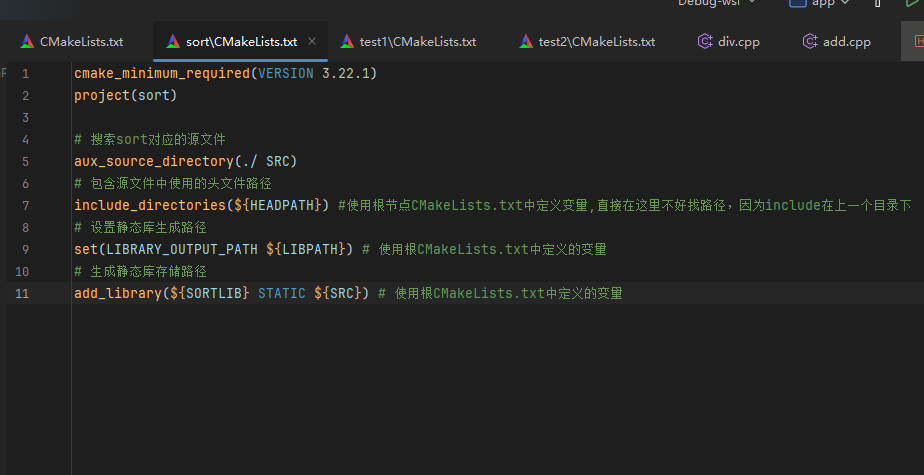Click the cmake_minimum_required command text
Screen dimensions: 924x475
(161, 74)
